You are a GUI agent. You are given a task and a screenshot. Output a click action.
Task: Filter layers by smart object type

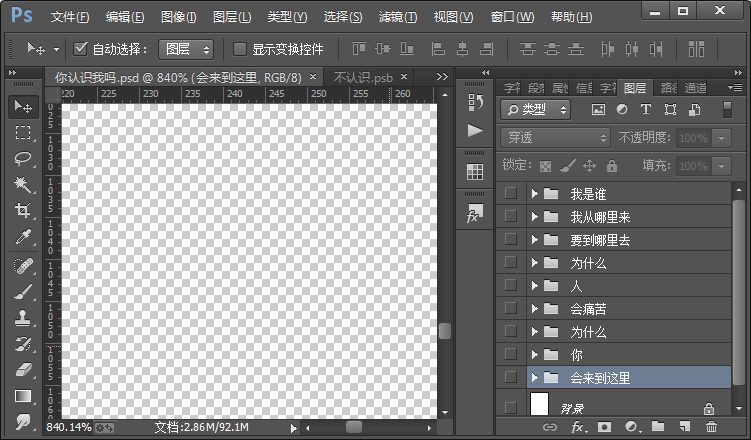pyautogui.click(x=694, y=110)
